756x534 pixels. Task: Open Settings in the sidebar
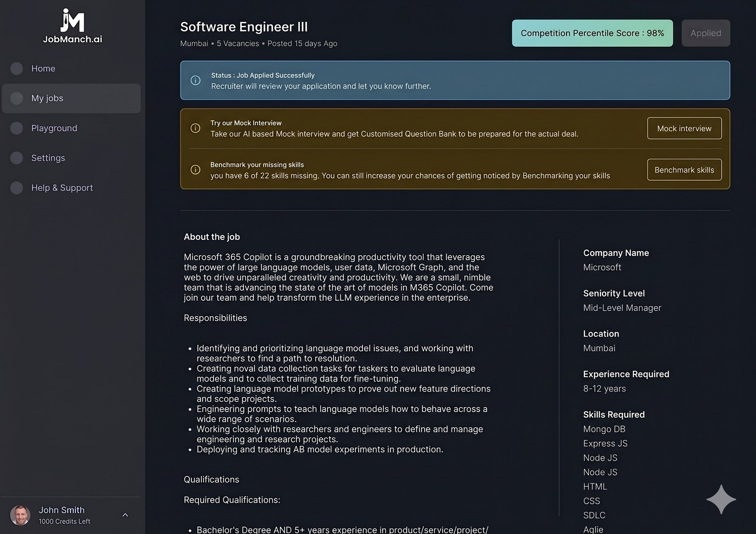tap(71, 158)
